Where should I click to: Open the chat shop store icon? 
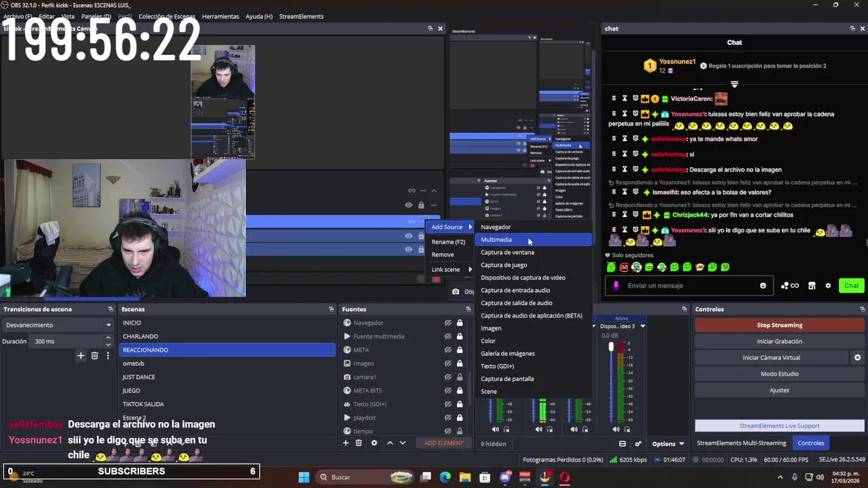(x=812, y=285)
